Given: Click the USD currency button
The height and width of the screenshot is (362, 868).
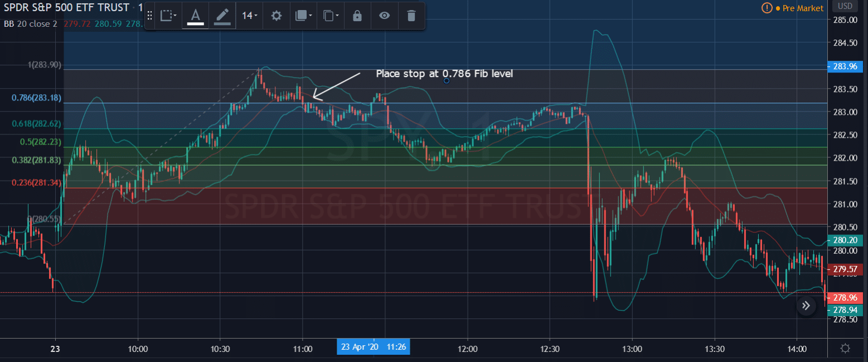Looking at the screenshot, I should pos(845,6).
